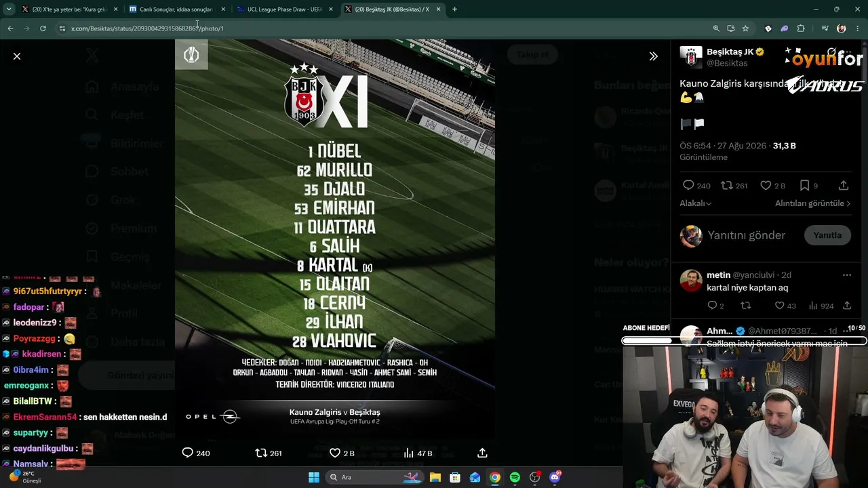Open the weather widget showing 26°C

pos(25,477)
